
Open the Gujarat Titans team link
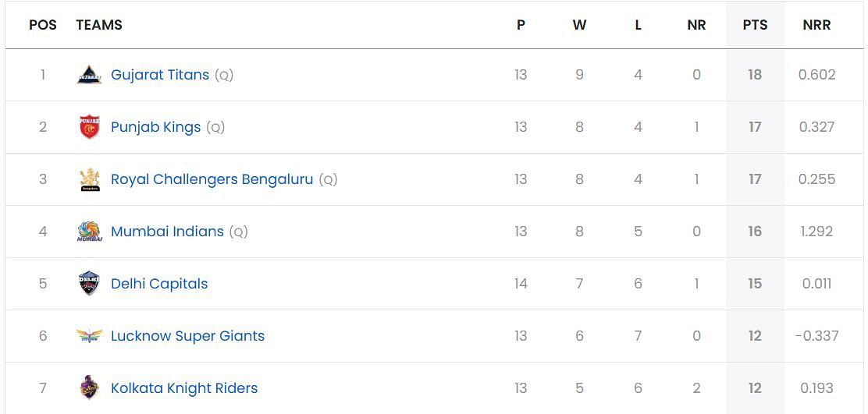160,75
